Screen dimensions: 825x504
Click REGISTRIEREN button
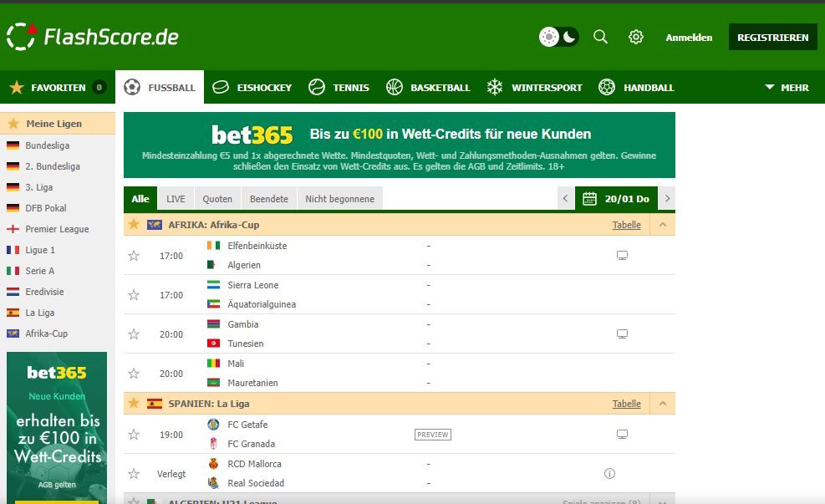click(773, 38)
